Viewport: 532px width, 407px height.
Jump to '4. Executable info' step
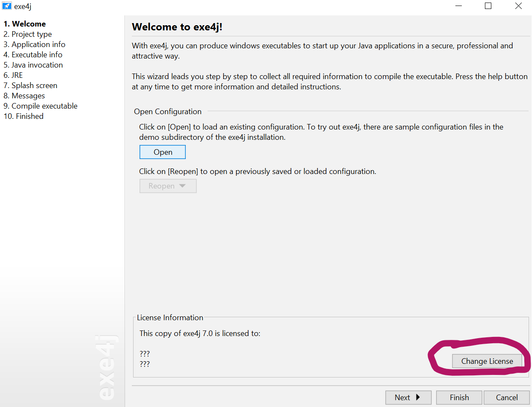tap(33, 55)
